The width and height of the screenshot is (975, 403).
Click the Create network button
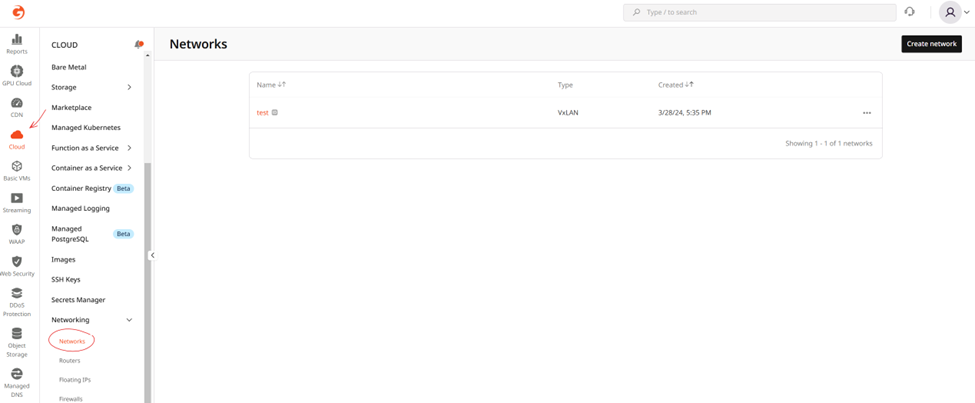pos(931,44)
